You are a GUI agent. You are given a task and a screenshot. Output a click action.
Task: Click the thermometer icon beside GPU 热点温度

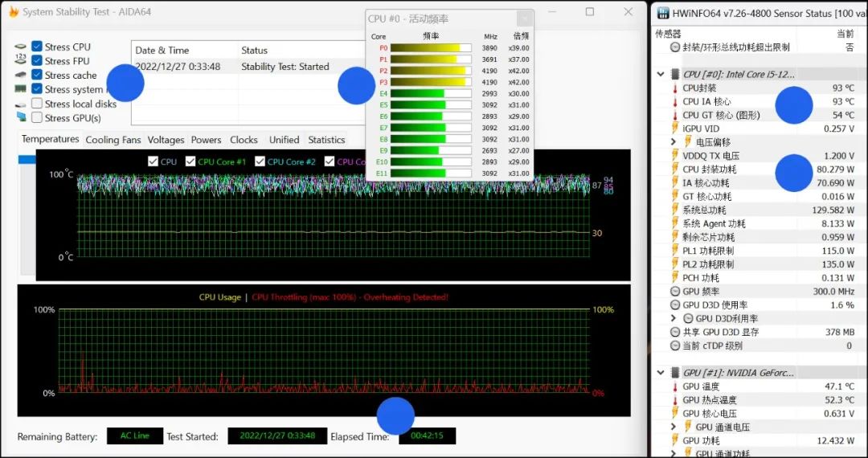(x=674, y=400)
